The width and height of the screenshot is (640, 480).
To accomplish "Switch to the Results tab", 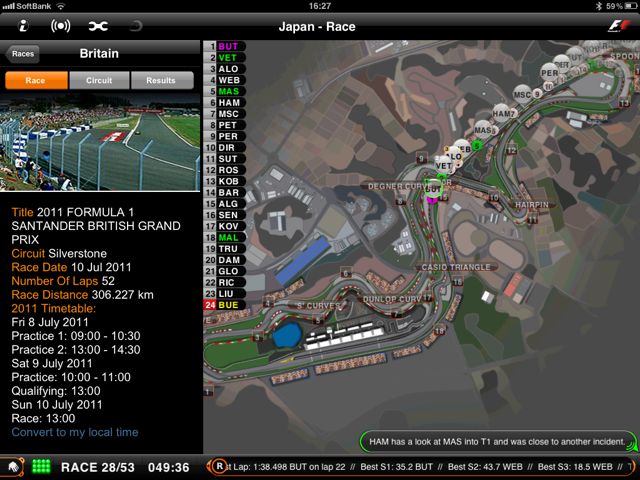I will click(162, 80).
